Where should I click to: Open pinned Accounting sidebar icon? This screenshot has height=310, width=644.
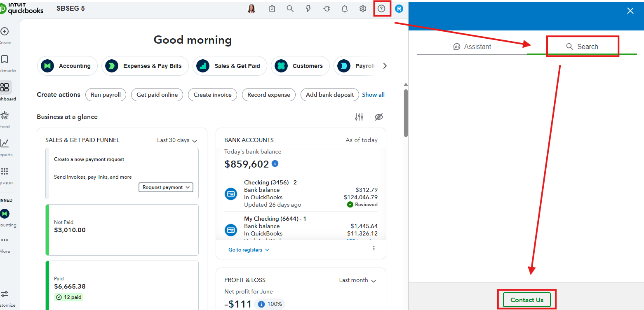[5, 214]
